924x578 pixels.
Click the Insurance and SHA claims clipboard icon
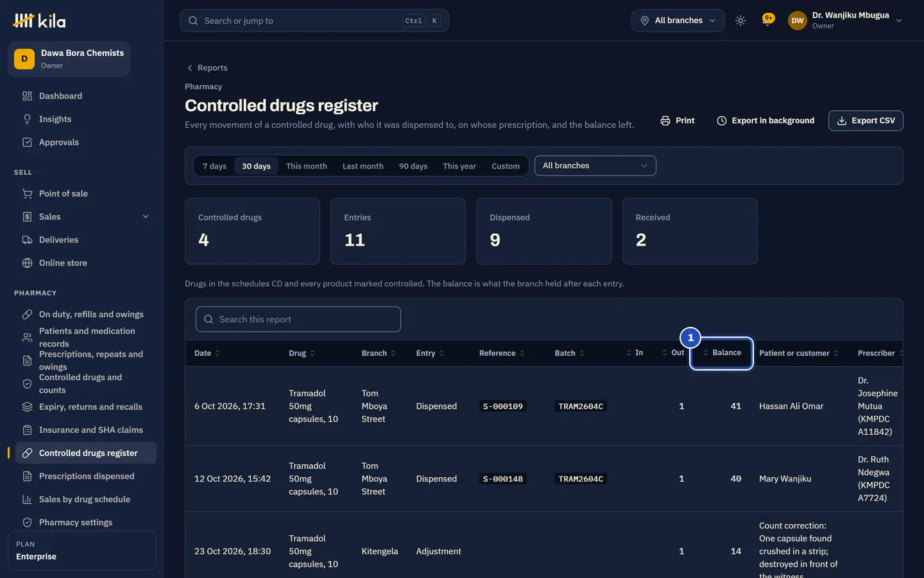point(27,430)
